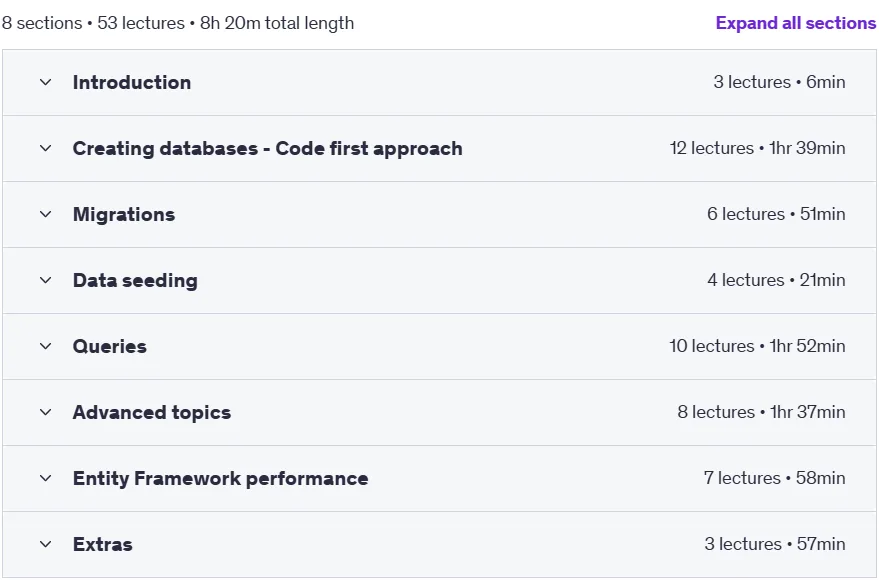Expand the Introduction section chevron
Image resolution: width=879 pixels, height=580 pixels.
pyautogui.click(x=45, y=82)
